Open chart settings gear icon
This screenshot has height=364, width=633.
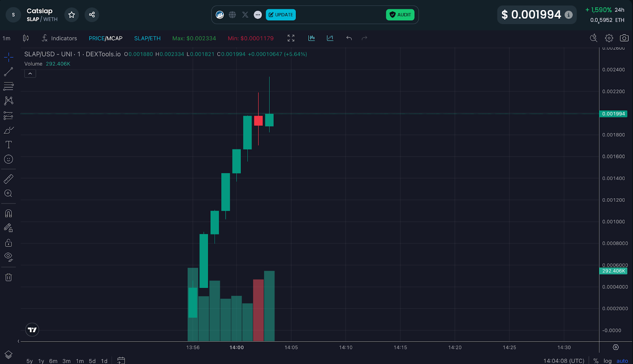pos(609,38)
